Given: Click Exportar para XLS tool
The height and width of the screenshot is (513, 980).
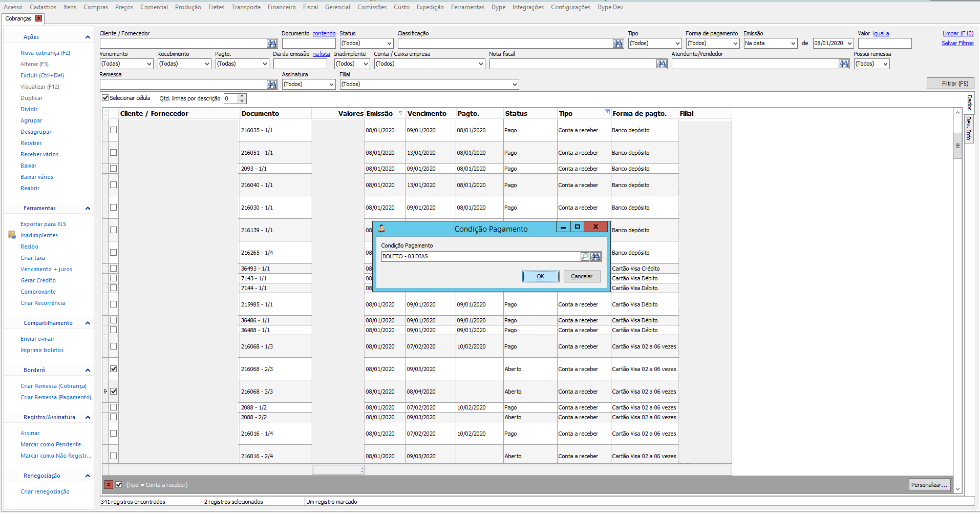Looking at the screenshot, I should click(43, 224).
